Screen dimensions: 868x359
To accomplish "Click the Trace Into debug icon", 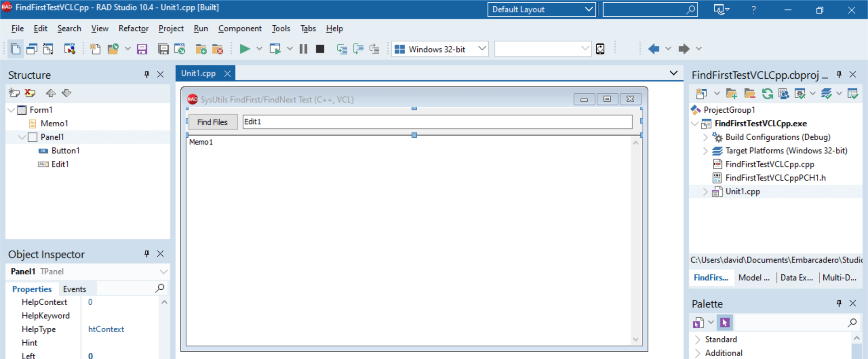I will [x=342, y=49].
